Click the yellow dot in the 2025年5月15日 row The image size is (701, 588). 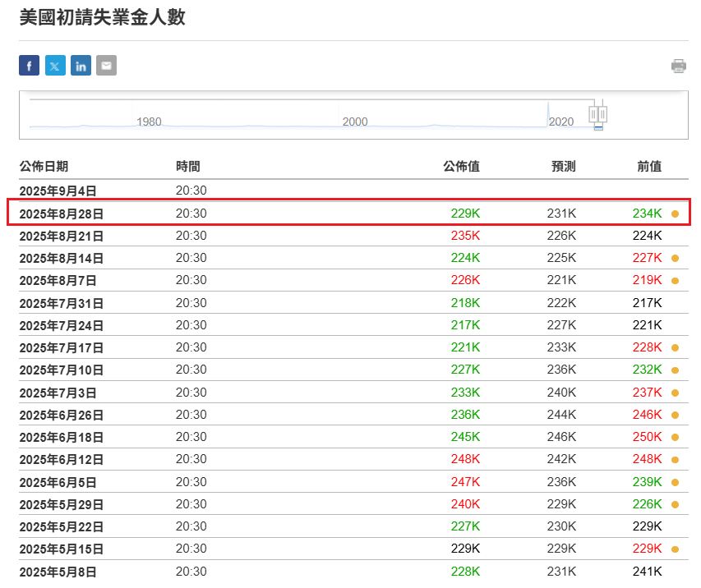click(x=675, y=549)
